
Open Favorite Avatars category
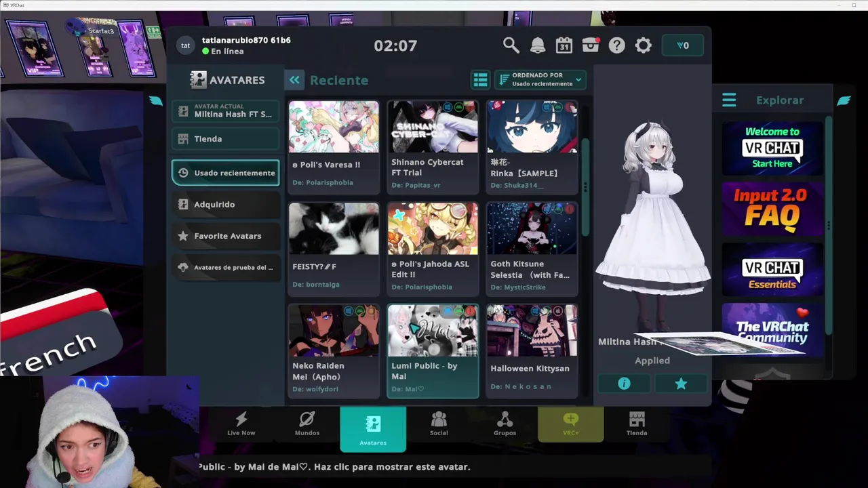coord(226,236)
